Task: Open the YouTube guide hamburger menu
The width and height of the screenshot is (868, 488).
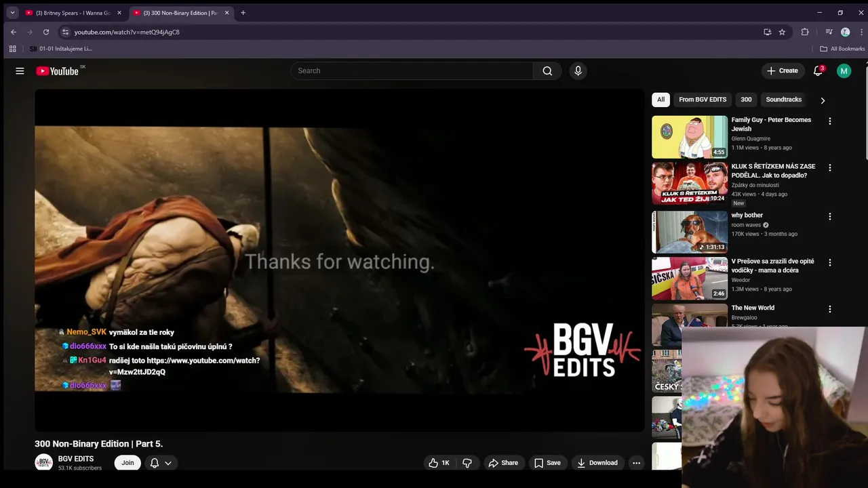Action: click(20, 71)
